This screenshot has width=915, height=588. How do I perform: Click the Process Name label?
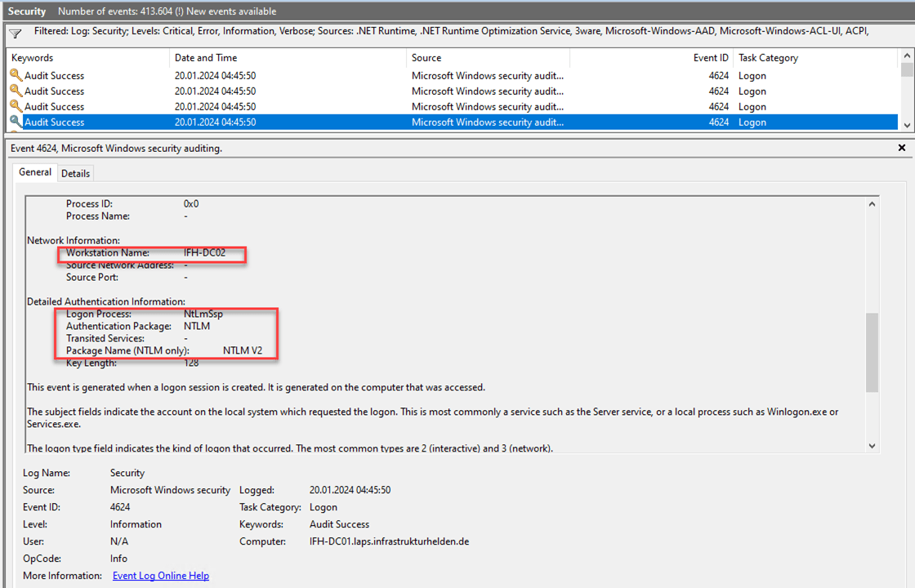point(98,216)
